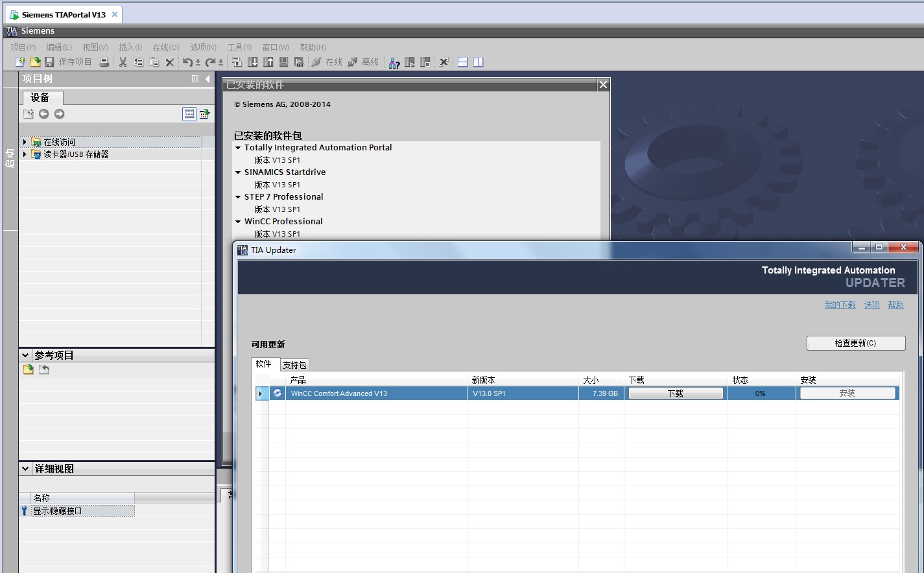Click the stop CPU icon
924x573 pixels.
[x=425, y=62]
